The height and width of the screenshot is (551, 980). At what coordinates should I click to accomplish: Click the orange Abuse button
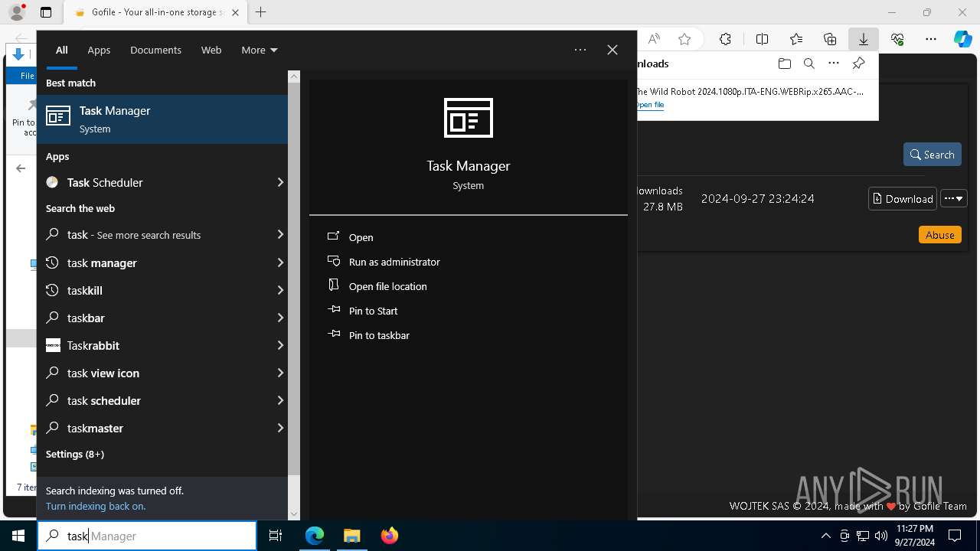[939, 235]
